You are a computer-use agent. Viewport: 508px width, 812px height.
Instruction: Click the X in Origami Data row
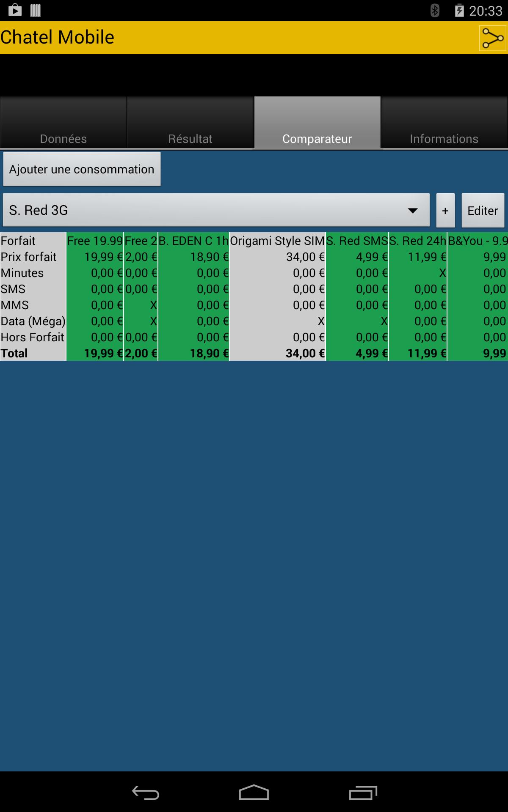click(321, 321)
